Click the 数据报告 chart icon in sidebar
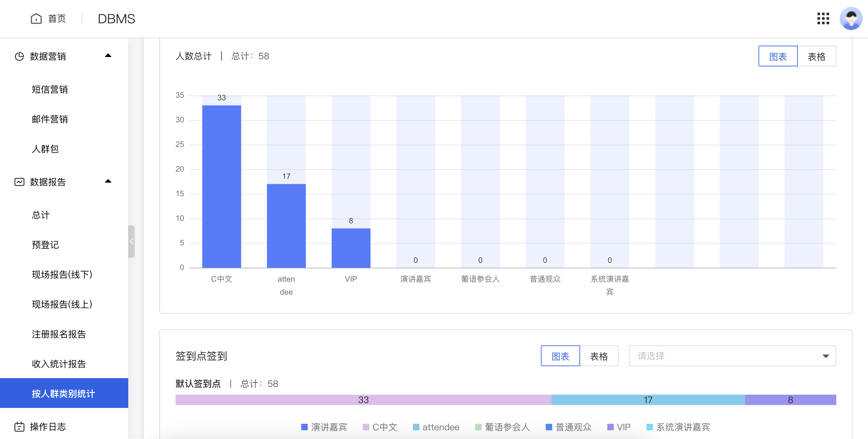 pyautogui.click(x=19, y=182)
